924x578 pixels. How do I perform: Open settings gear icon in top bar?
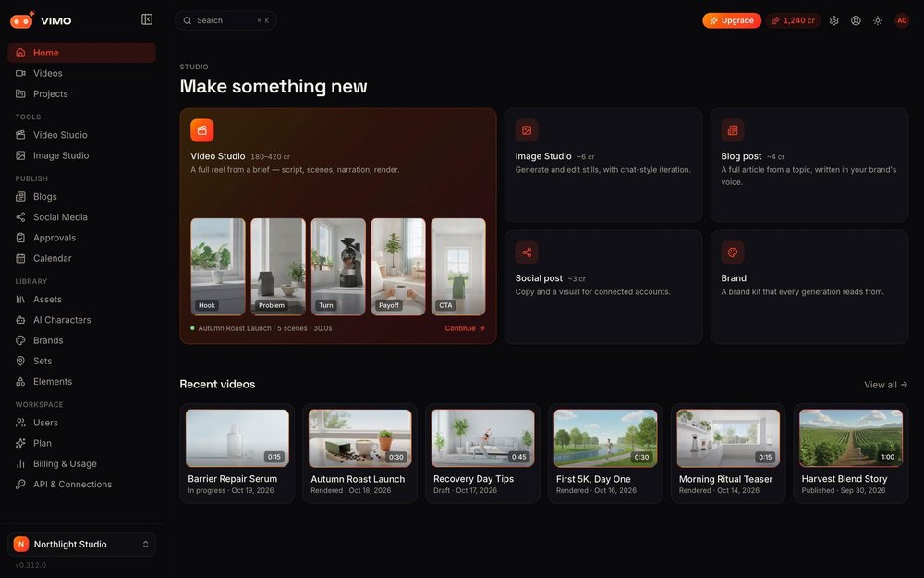pyautogui.click(x=833, y=20)
